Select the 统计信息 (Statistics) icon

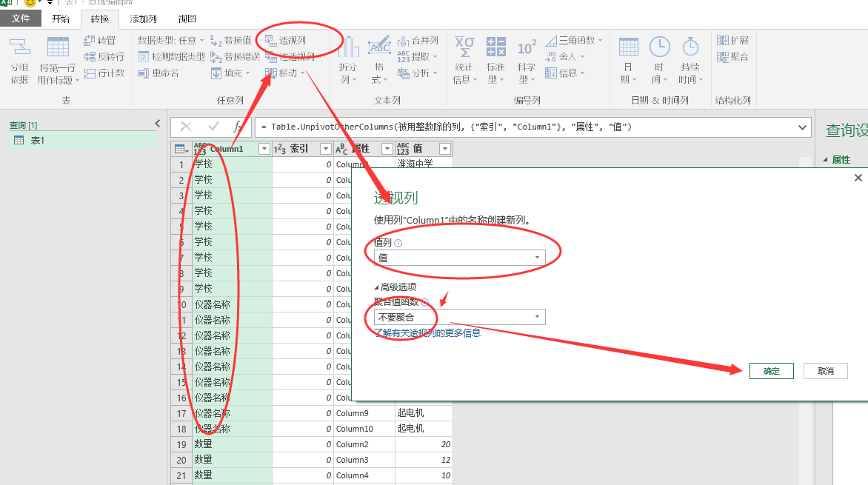click(x=464, y=59)
